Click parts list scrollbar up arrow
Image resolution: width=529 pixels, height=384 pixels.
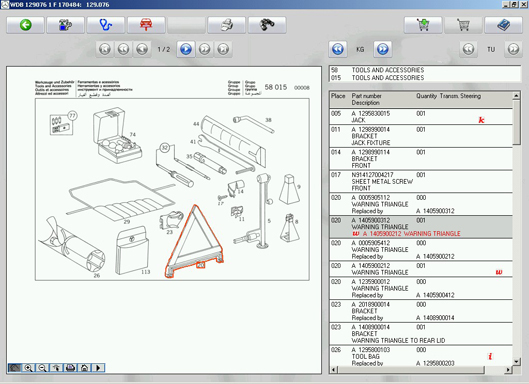click(516, 96)
